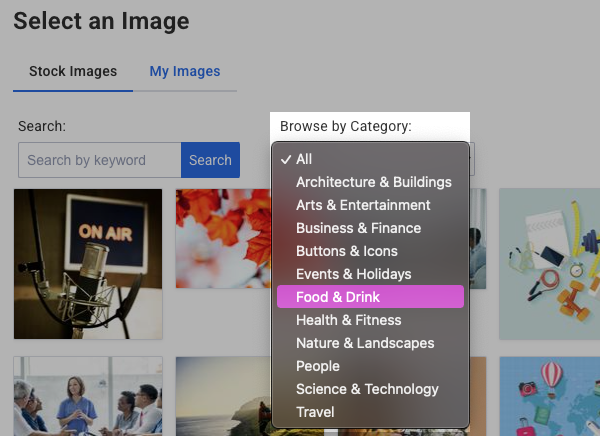The height and width of the screenshot is (436, 600).
Task: Select the On Air microphone image
Action: [x=88, y=264]
